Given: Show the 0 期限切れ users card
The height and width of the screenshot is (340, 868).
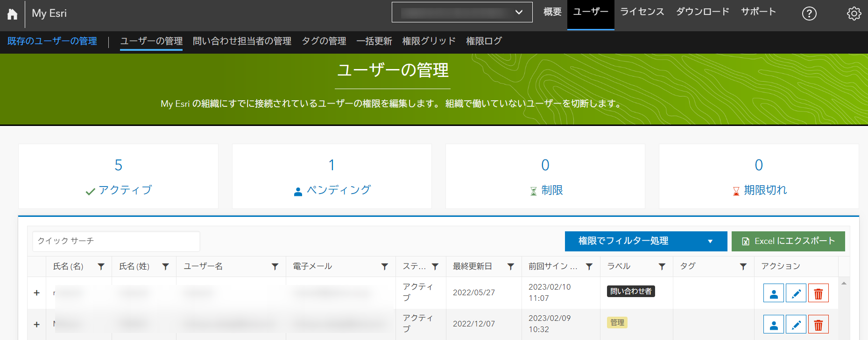Looking at the screenshot, I should click(759, 176).
